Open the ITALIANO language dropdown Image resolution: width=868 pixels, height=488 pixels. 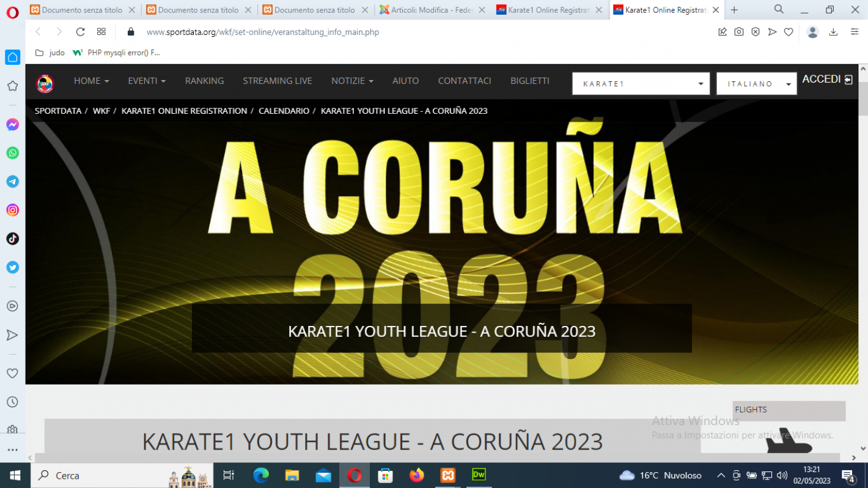757,84
